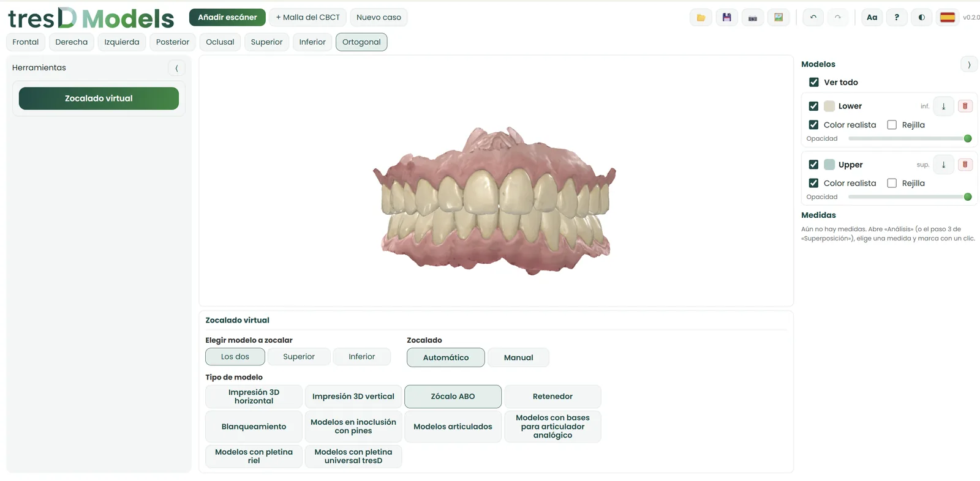This screenshot has width=980, height=481.
Task: Click the Añadir escáner button
Action: point(227,17)
